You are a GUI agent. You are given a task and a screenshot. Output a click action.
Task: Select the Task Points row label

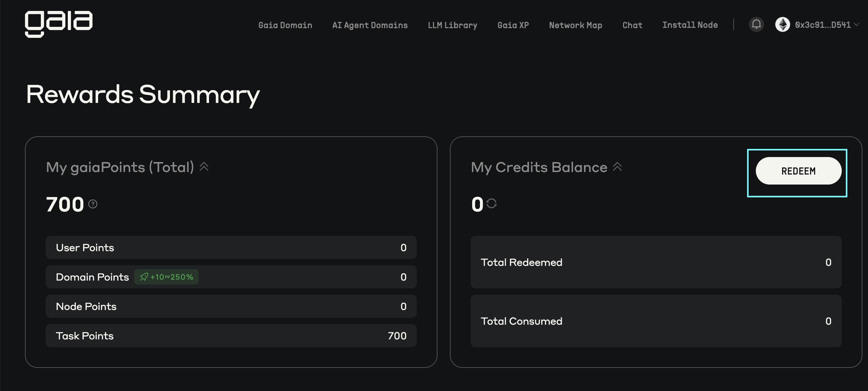(85, 336)
